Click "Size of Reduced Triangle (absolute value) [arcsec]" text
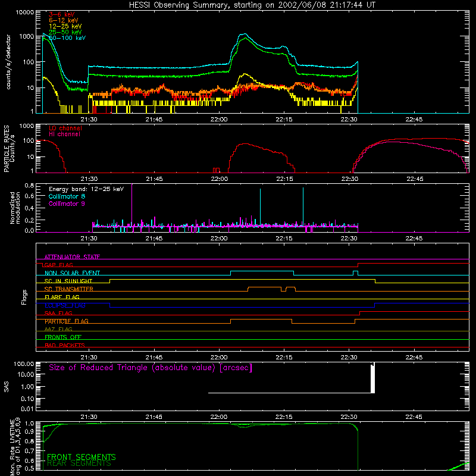The height and width of the screenshot is (476, 476). click(151, 368)
